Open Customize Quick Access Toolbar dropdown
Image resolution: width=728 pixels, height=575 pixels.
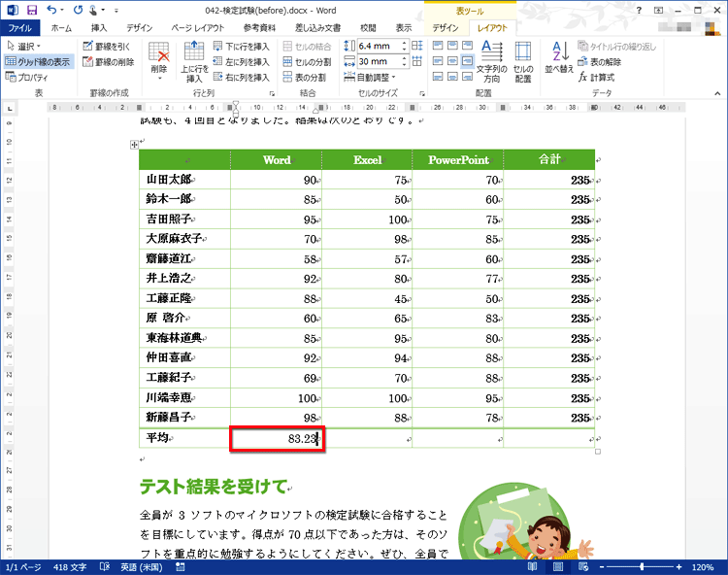pos(116,11)
